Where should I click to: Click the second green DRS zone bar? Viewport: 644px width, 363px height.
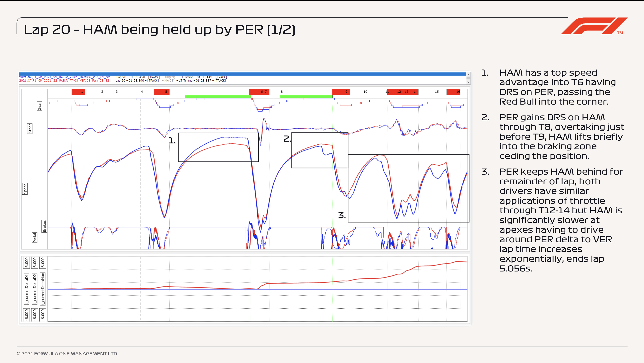click(306, 97)
